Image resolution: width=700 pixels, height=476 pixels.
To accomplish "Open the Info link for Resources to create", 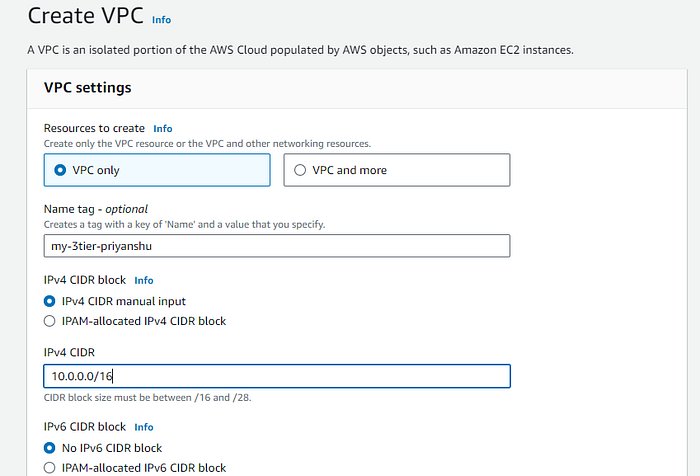I will (162, 129).
